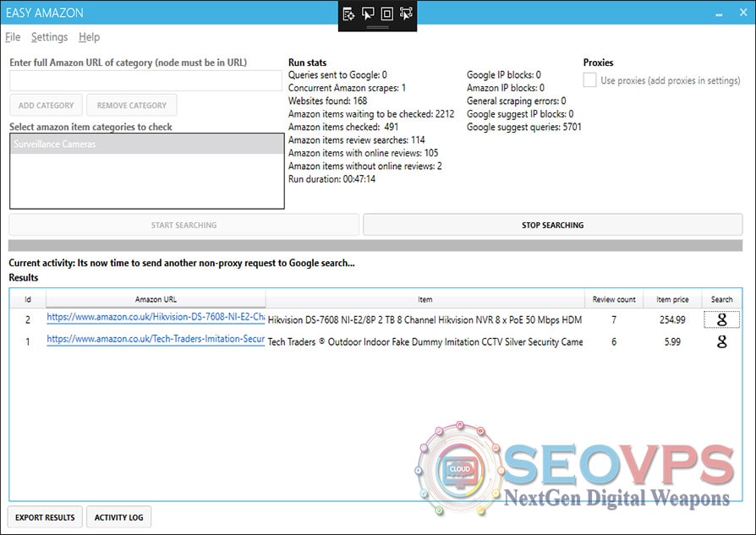This screenshot has height=535, width=756.
Task: Click Amazon items without online reviews: 2
Action: click(365, 166)
